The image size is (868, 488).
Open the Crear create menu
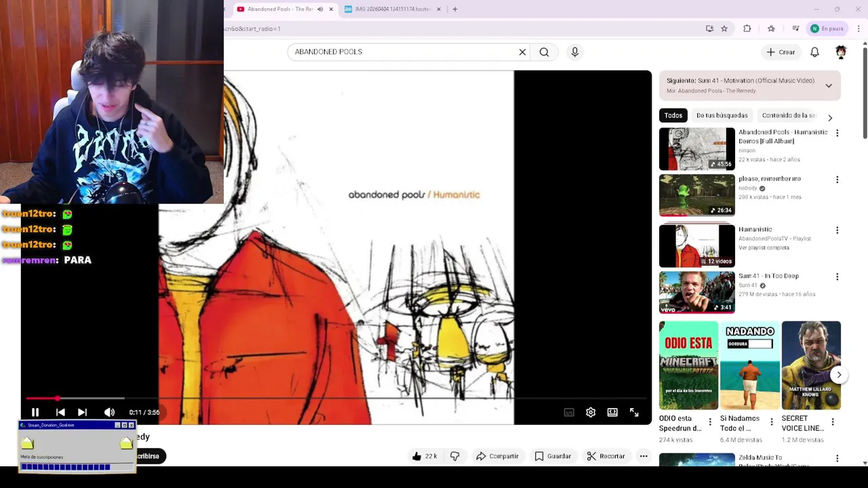(781, 52)
